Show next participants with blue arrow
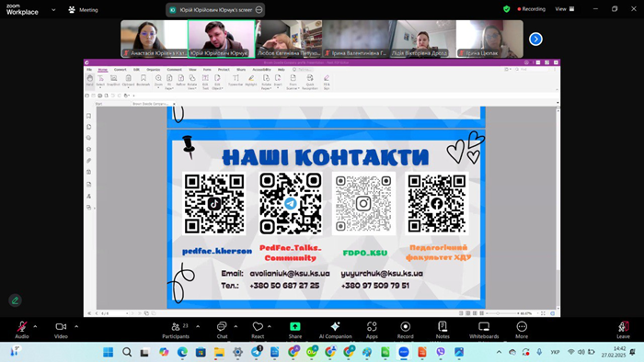The width and height of the screenshot is (644, 362). click(535, 39)
